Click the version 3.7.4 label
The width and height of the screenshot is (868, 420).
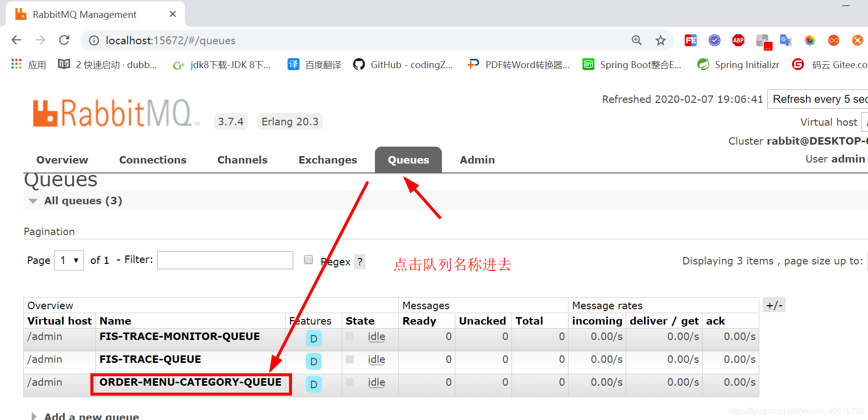[x=231, y=121]
